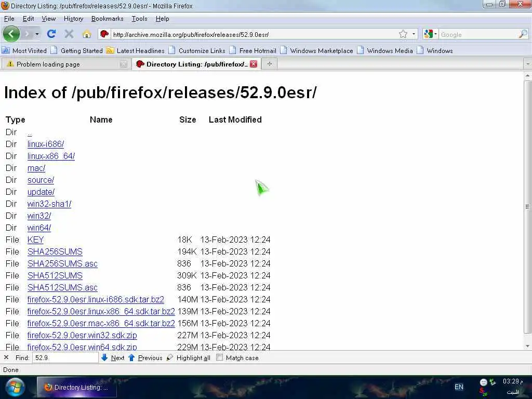Viewport: 532px width, 399px height.
Task: Open Most Visited bookmarks folder
Action: point(24,50)
